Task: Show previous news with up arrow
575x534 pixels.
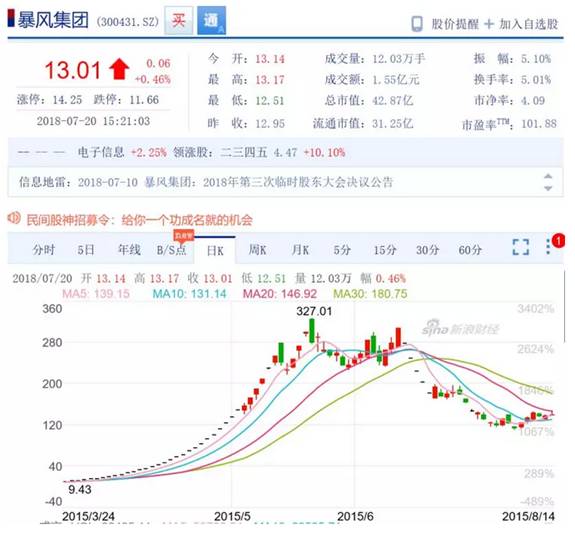Action: click(548, 176)
